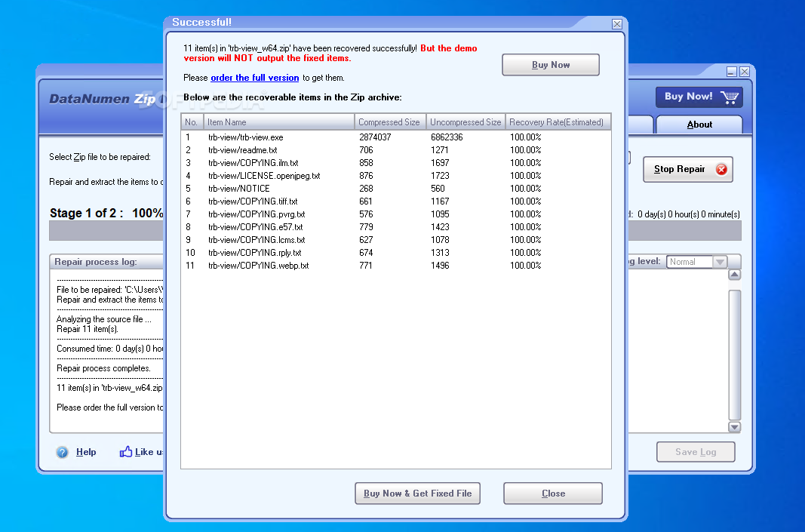The height and width of the screenshot is (532, 805).
Task: Click compressed size value 2874037
Action: (375, 137)
